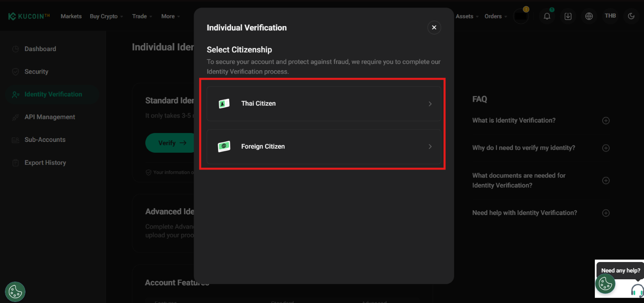This screenshot has width=644, height=303.
Task: Choose the Foreign Citizen option
Action: 324,147
